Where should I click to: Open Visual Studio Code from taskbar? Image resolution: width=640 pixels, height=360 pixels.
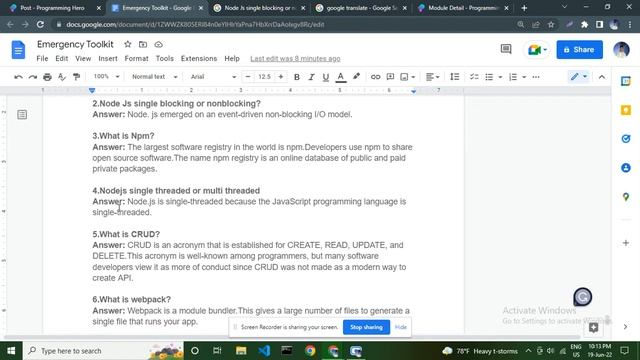[264, 351]
